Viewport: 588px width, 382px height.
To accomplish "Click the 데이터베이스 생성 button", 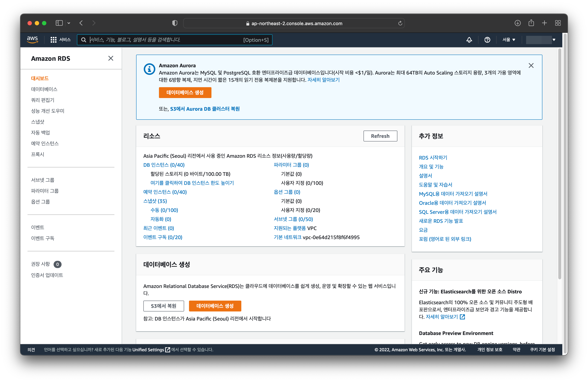I will (185, 93).
